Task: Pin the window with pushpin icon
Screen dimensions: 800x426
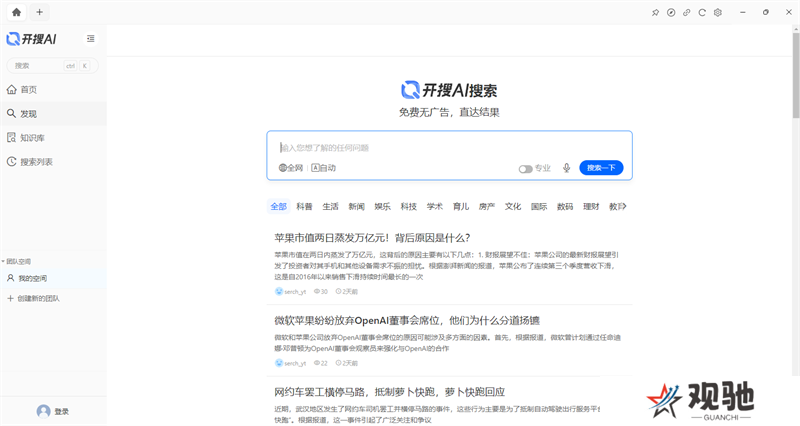Action: click(x=656, y=13)
